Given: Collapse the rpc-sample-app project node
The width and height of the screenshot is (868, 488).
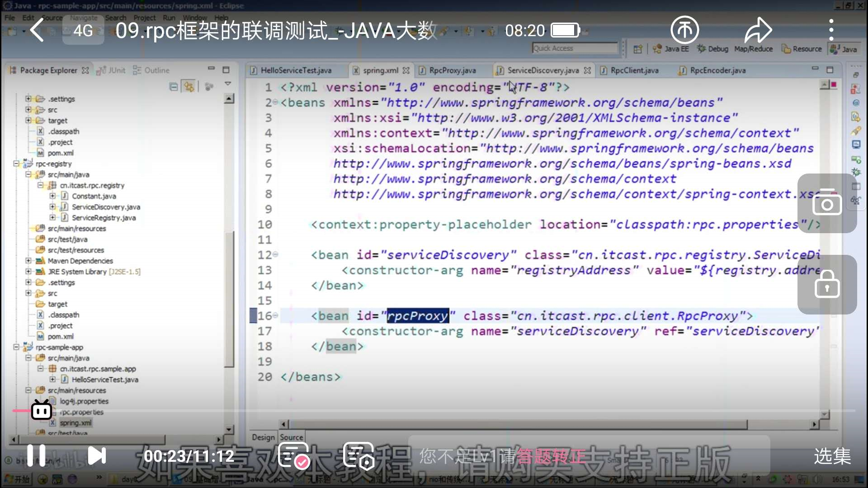Looking at the screenshot, I should tap(16, 347).
